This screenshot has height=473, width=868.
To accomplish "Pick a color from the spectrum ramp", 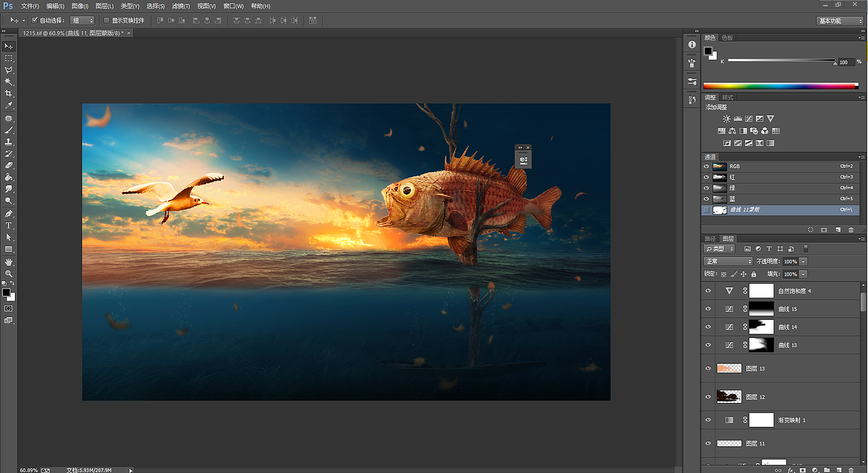I will (x=781, y=86).
